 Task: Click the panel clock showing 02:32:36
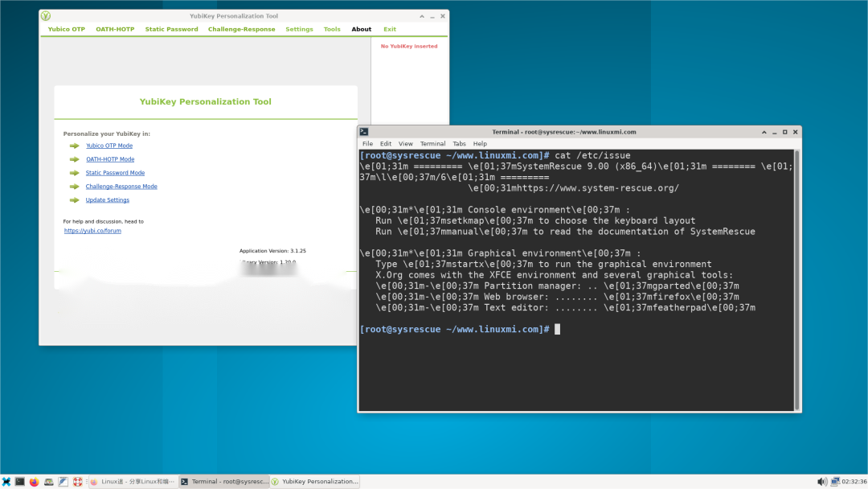[854, 482]
